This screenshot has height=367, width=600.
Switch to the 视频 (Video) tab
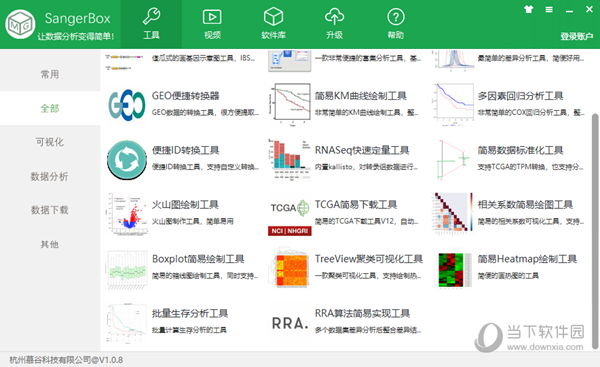pos(212,24)
